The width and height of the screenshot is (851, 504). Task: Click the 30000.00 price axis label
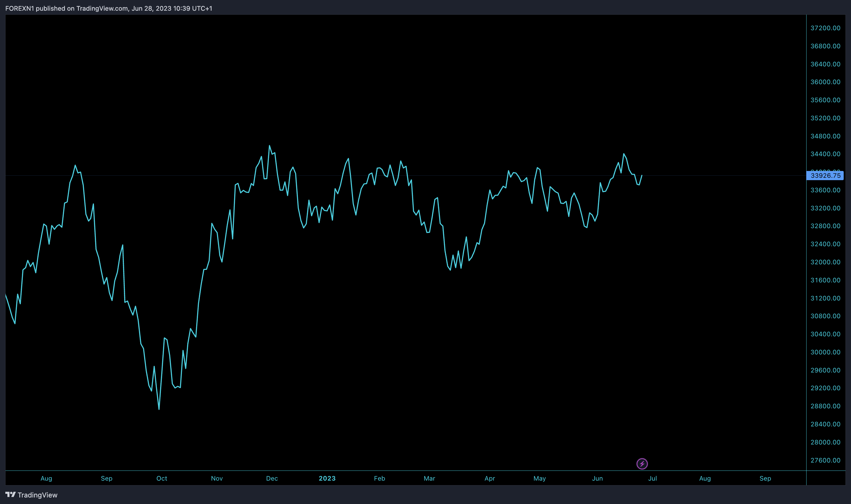(x=825, y=352)
